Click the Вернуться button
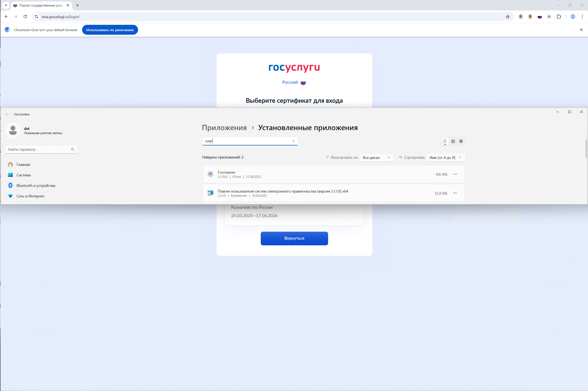 pos(294,238)
